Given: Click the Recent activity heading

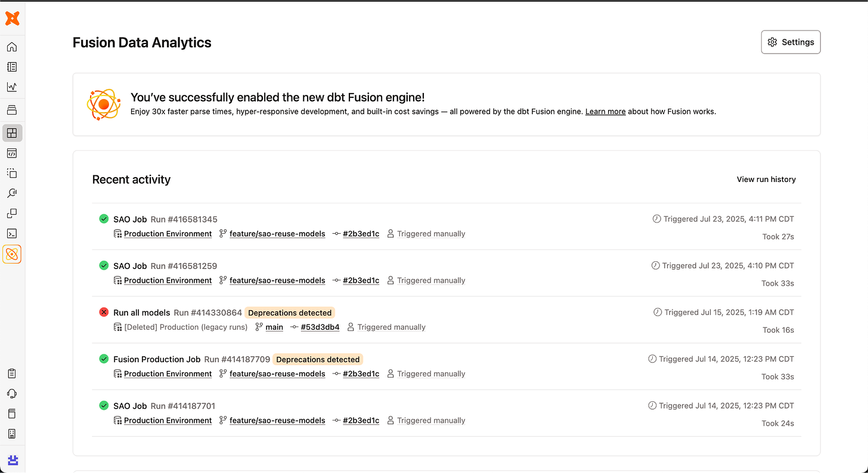Looking at the screenshot, I should tap(131, 180).
